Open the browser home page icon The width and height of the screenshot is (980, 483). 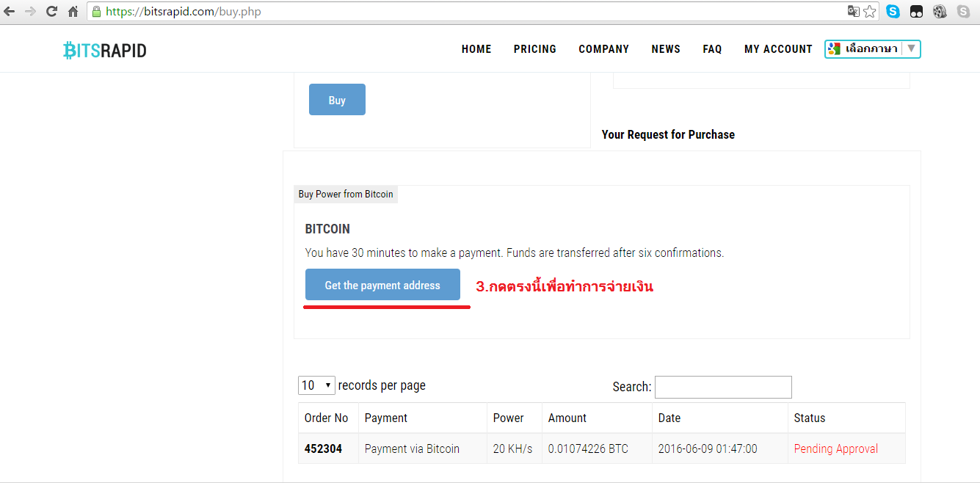point(73,12)
